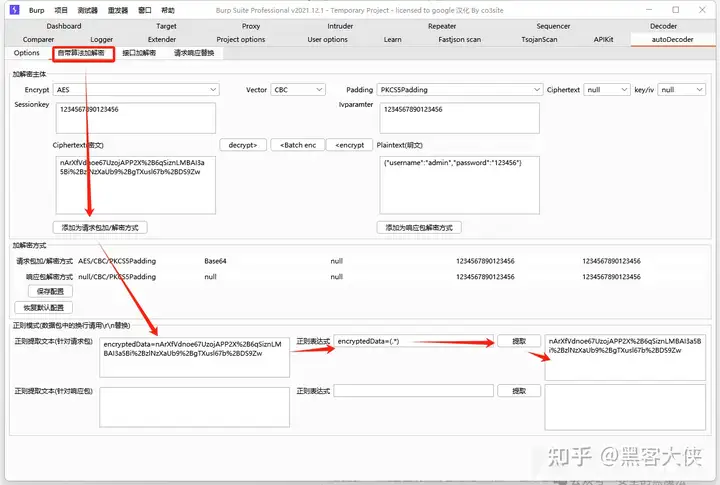Click the <Batch enc button
The width and height of the screenshot is (720, 485).
[x=298, y=145]
